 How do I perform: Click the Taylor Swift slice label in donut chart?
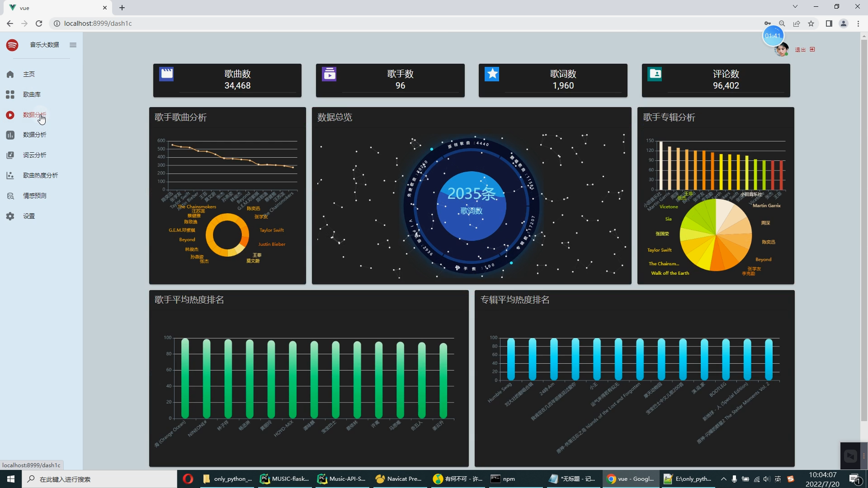coord(272,230)
